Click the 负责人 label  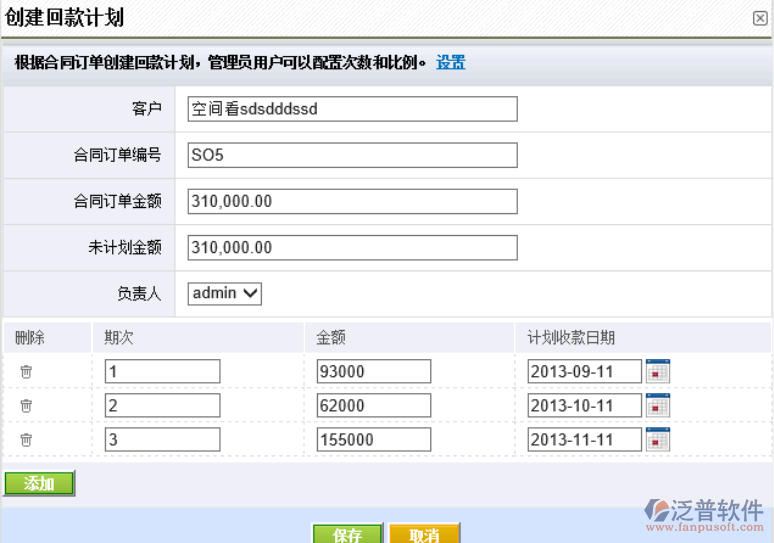139,294
